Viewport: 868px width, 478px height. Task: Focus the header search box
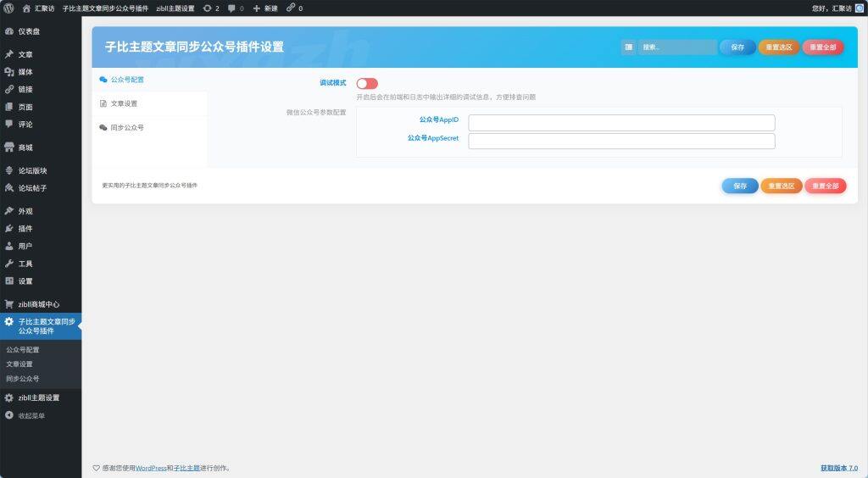(x=677, y=47)
